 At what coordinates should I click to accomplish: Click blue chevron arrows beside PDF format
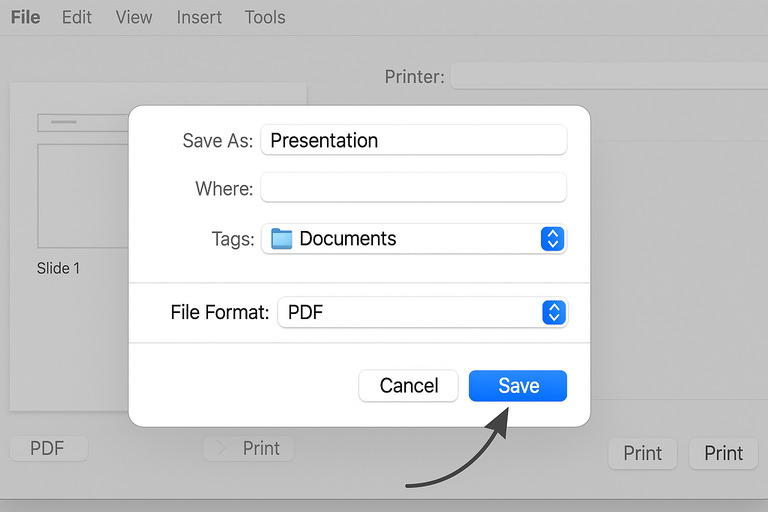(553, 313)
